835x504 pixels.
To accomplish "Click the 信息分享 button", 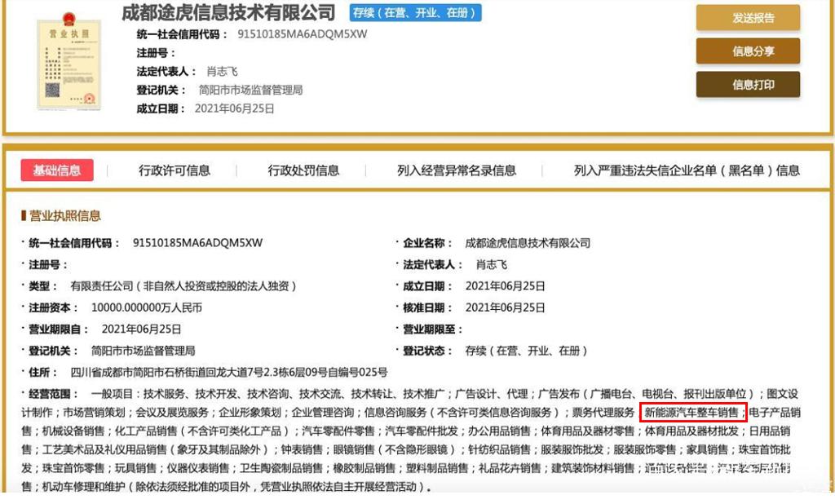I will pyautogui.click(x=748, y=51).
